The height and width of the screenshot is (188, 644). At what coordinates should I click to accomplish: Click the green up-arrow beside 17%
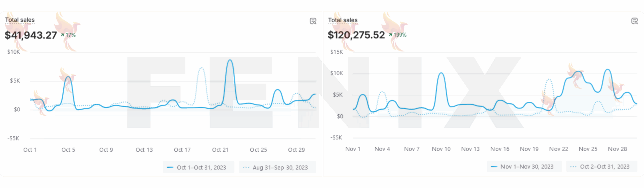coord(62,35)
